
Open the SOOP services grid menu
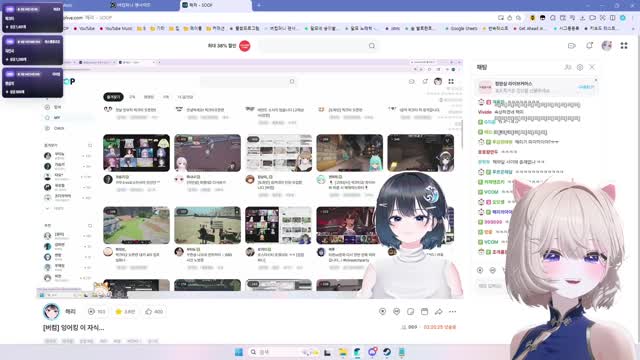[x=624, y=46]
